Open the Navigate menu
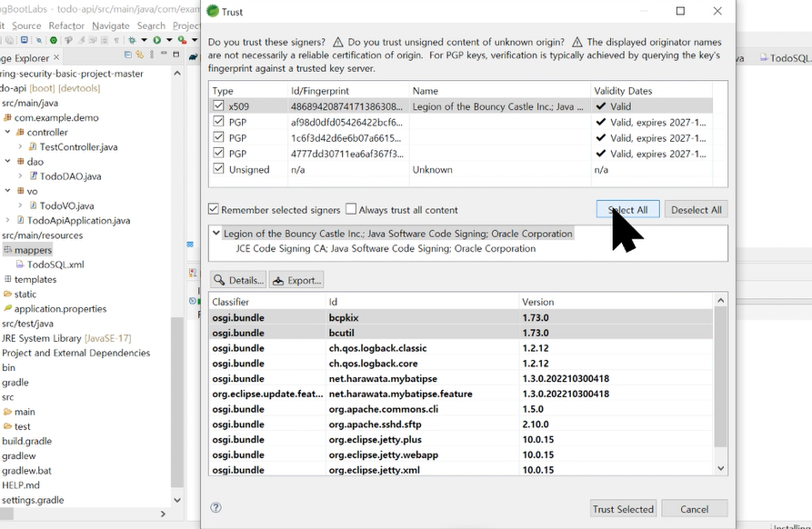This screenshot has width=812, height=529. pos(111,25)
